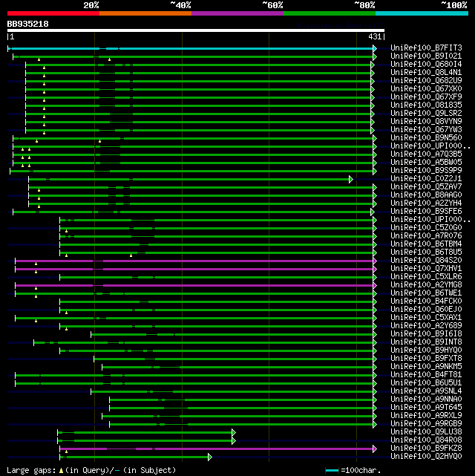Select the UniRef100_Q67XF9 label

[426, 97]
